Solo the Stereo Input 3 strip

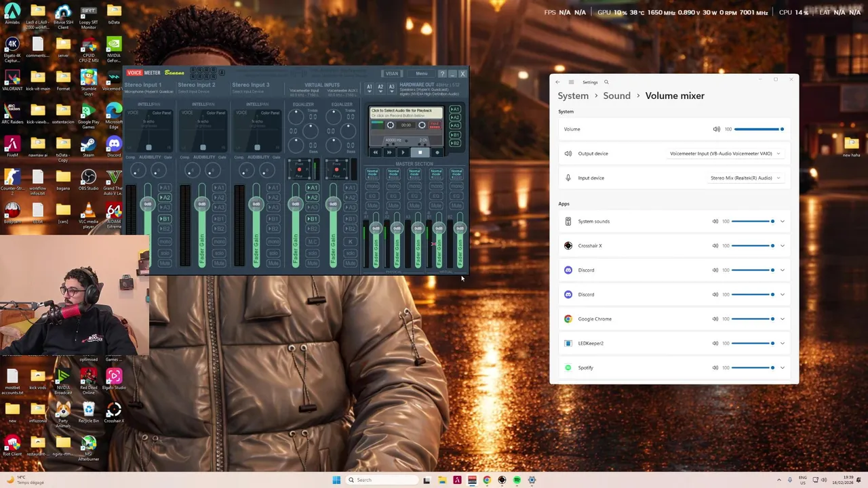[x=273, y=253]
